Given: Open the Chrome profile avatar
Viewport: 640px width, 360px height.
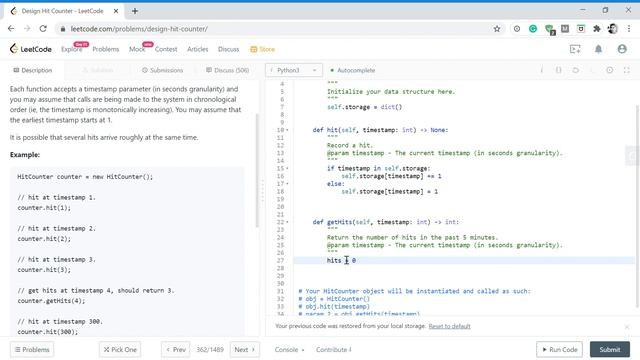Looking at the screenshot, I should pyautogui.click(x=612, y=29).
